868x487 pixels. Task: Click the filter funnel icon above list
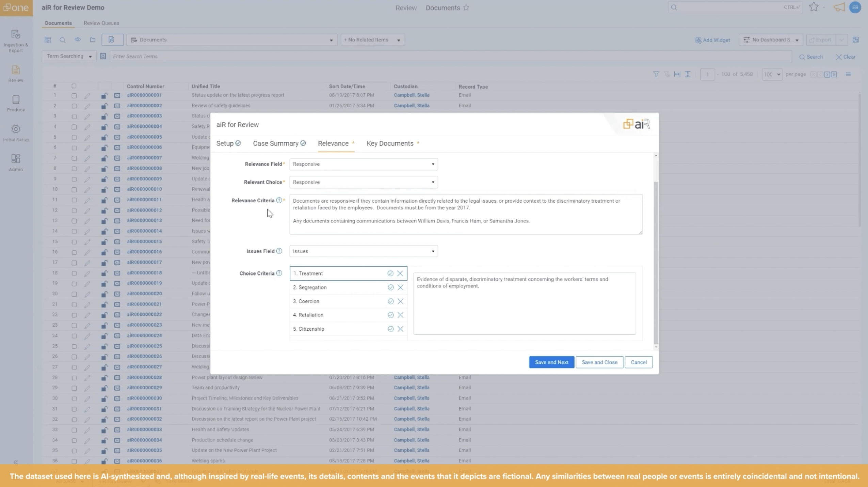pos(656,74)
